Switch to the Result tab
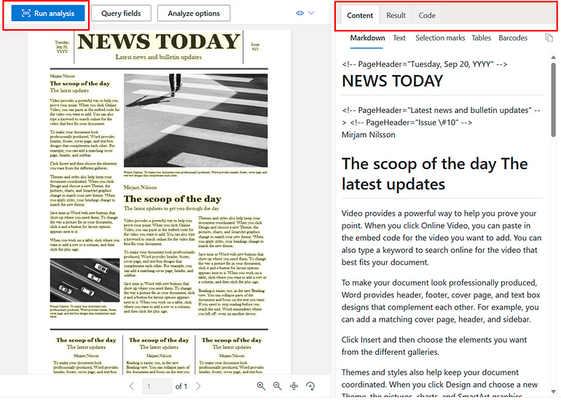This screenshot has width=561, height=400. coord(396,15)
